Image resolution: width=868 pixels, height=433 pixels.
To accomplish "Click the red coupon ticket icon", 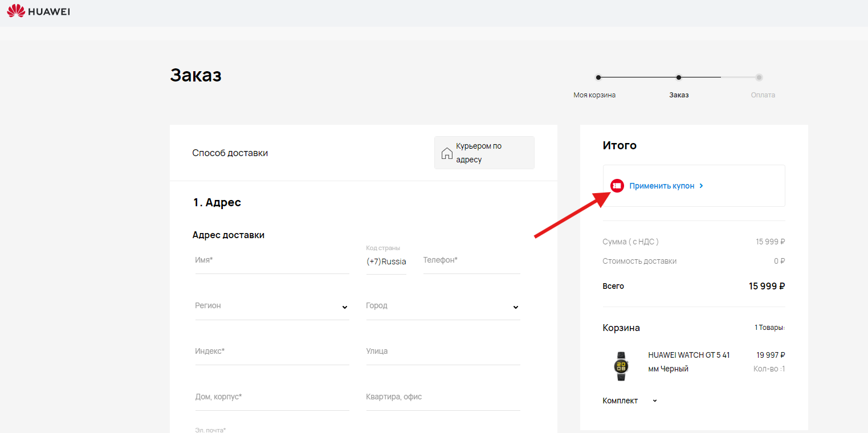I will pyautogui.click(x=617, y=186).
